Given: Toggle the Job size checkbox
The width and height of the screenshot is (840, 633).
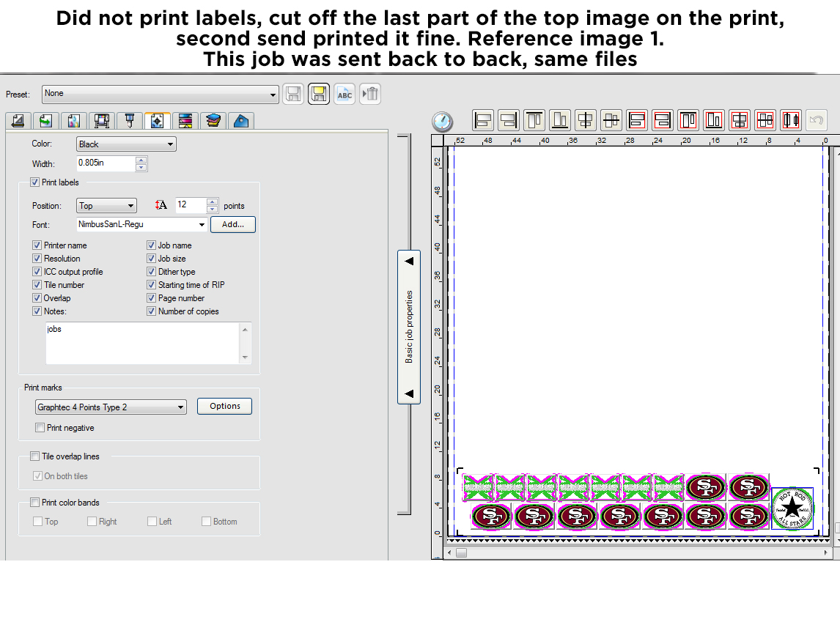Looking at the screenshot, I should [152, 258].
